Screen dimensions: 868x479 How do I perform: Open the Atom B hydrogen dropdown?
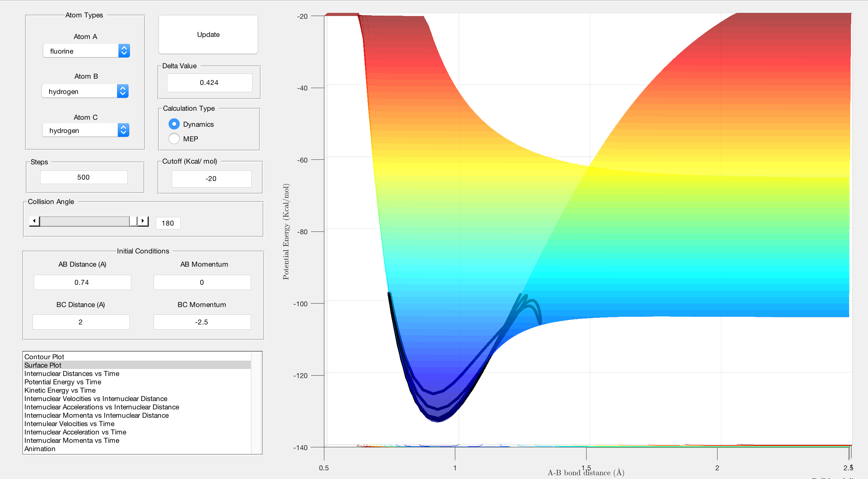point(85,91)
